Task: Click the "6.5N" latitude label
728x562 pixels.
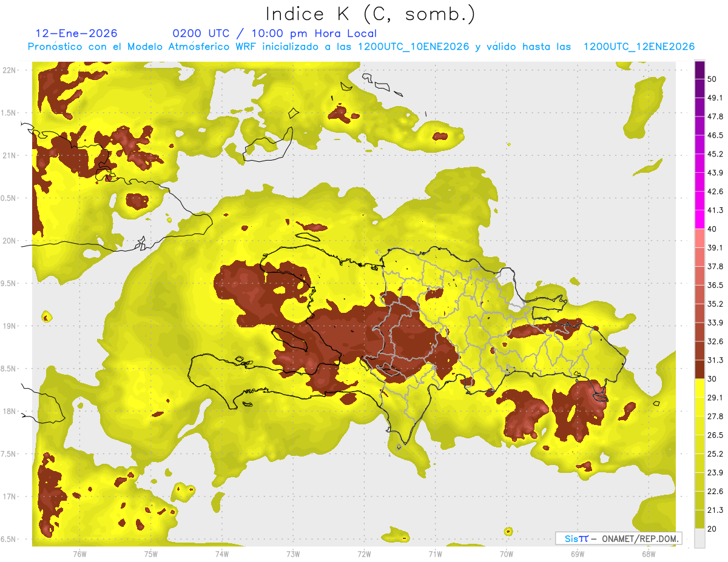Action: [x=9, y=539]
